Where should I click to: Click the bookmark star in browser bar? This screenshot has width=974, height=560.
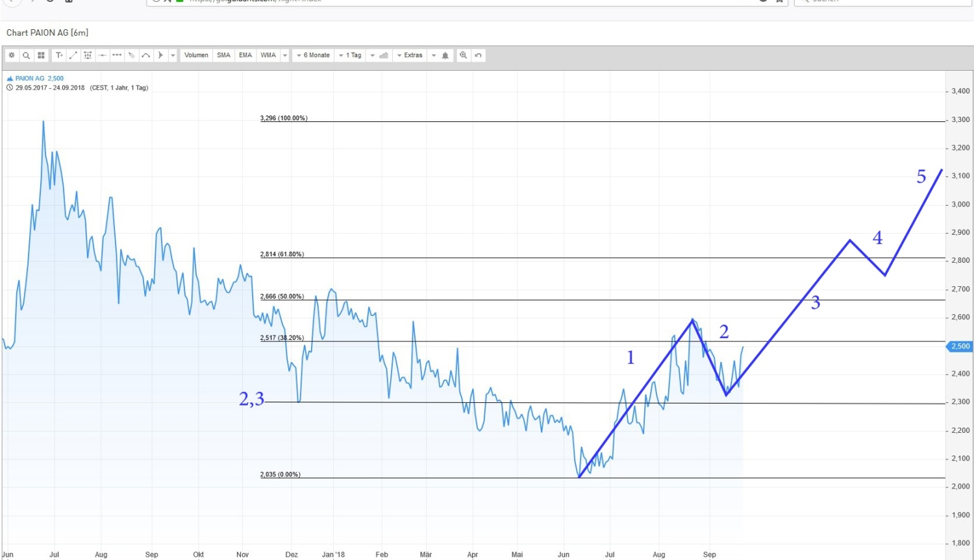tap(780, 1)
